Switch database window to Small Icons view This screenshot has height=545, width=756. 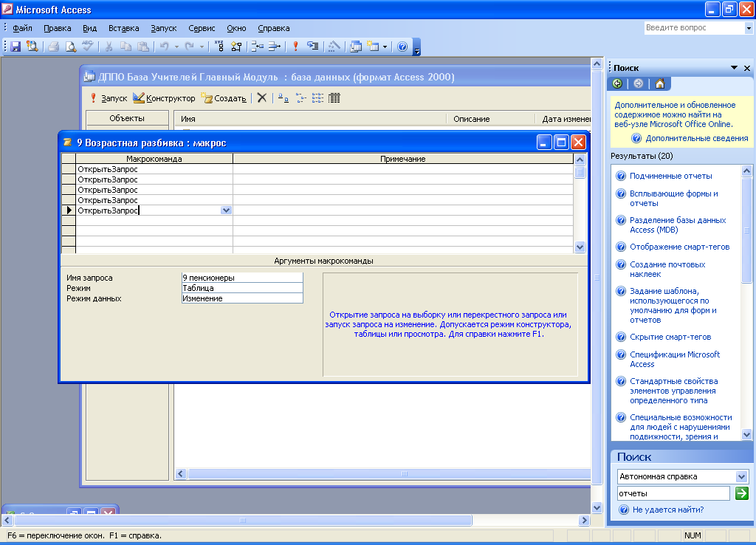click(301, 98)
